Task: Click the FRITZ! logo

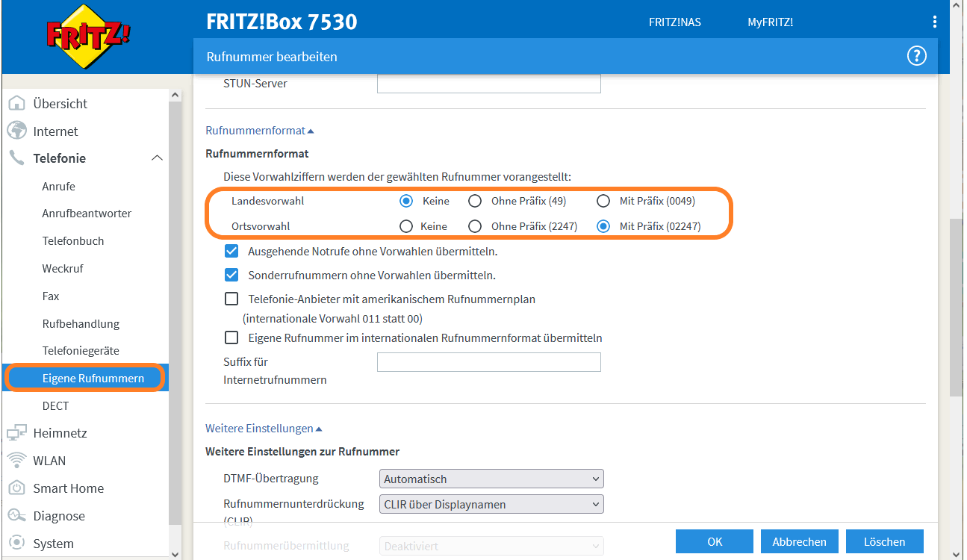Action: (x=88, y=35)
